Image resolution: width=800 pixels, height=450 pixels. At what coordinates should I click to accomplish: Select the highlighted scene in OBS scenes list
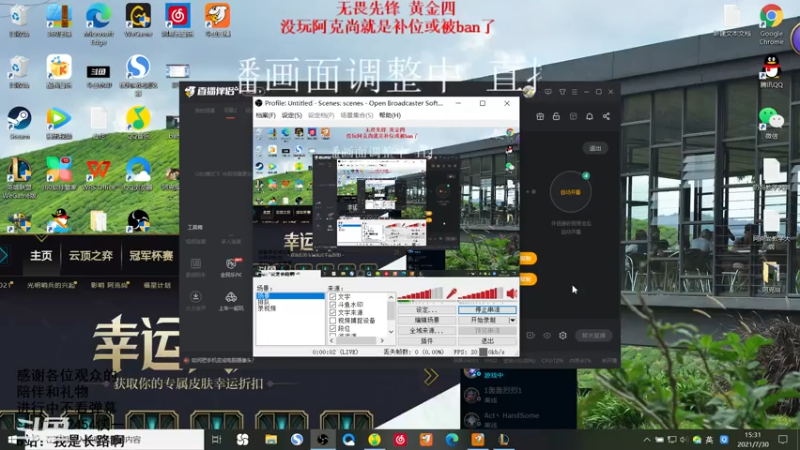(x=290, y=296)
